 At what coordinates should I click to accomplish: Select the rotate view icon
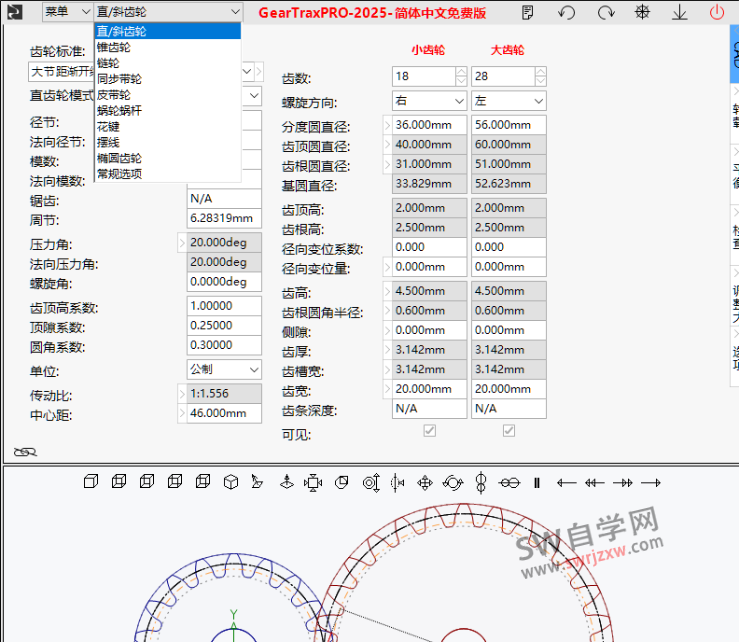pyautogui.click(x=453, y=483)
